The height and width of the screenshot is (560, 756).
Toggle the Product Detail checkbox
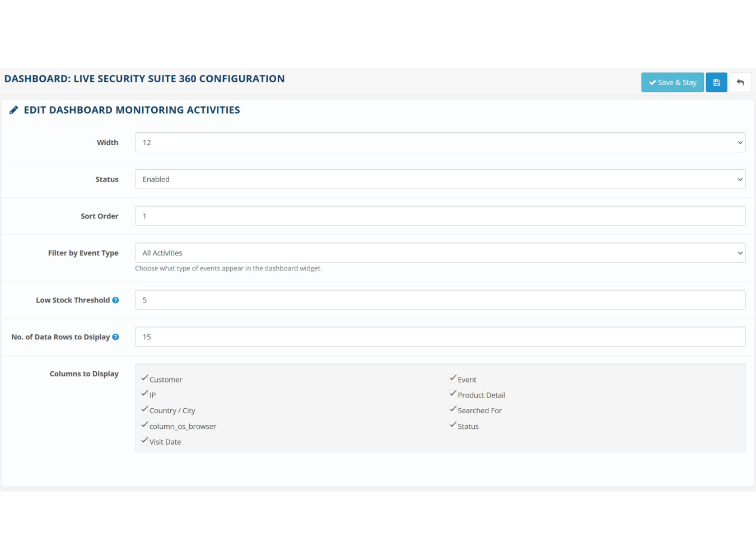pyautogui.click(x=452, y=394)
